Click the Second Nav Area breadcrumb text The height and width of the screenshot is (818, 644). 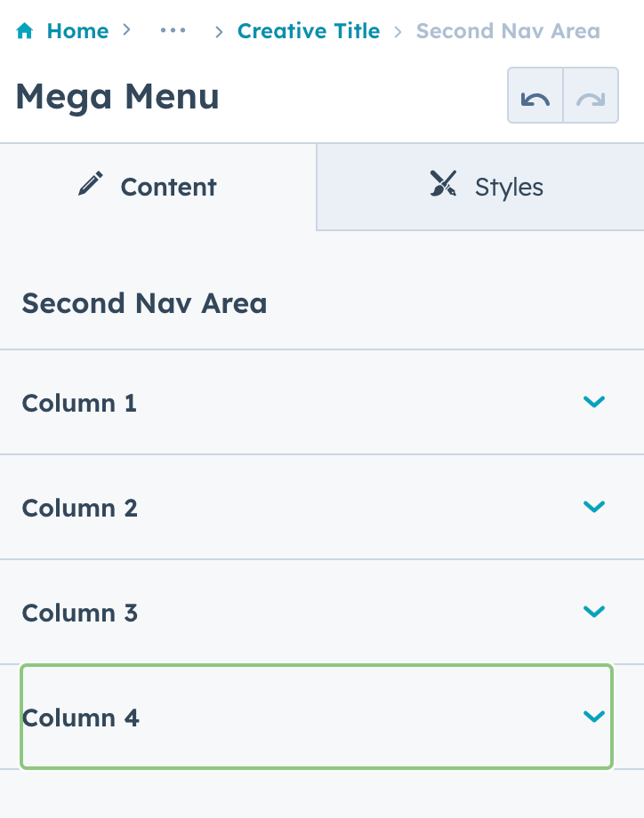(508, 31)
